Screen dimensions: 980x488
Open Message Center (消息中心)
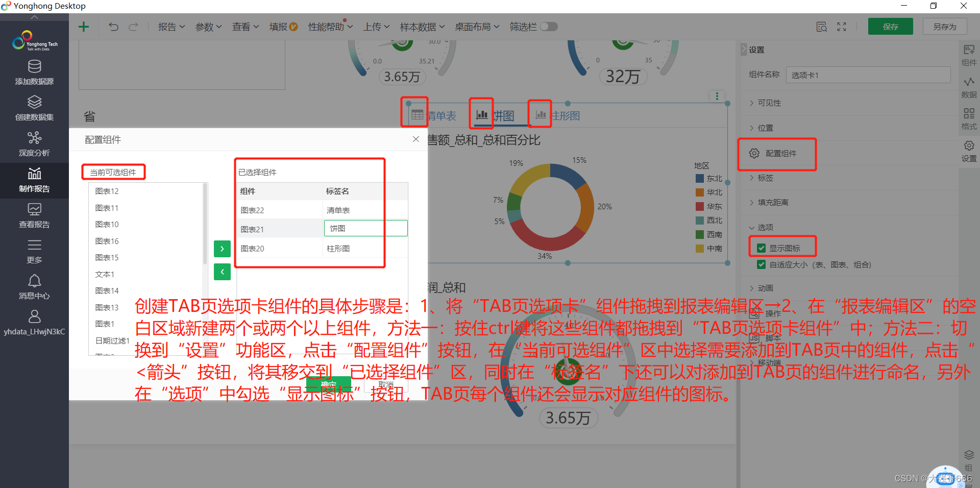[x=34, y=287]
